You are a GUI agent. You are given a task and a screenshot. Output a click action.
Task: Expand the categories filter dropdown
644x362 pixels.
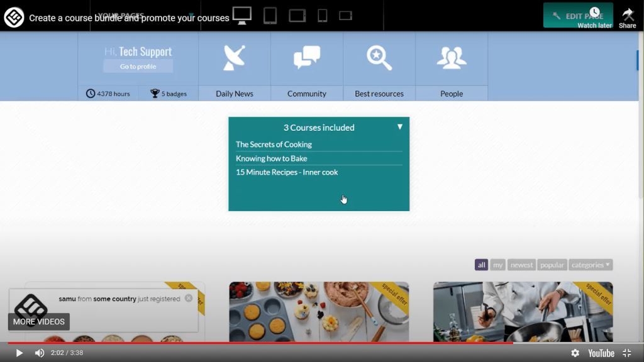pos(591,265)
